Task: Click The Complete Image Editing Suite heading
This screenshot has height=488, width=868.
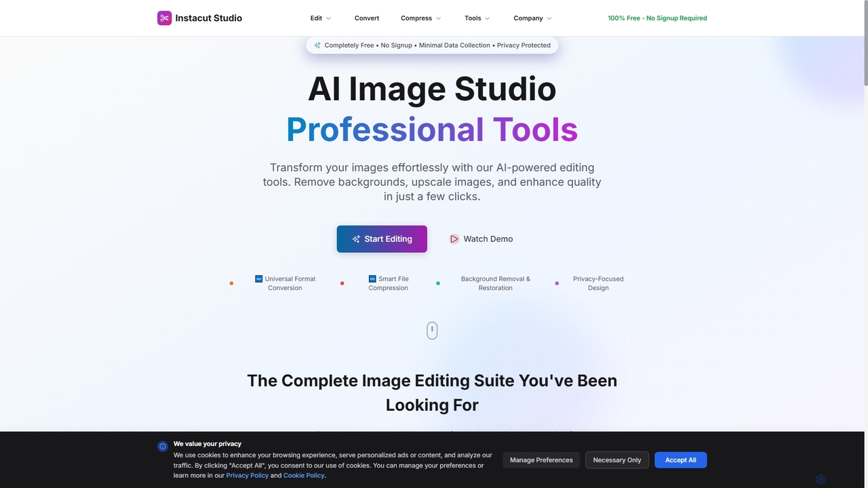Action: pyautogui.click(x=432, y=392)
